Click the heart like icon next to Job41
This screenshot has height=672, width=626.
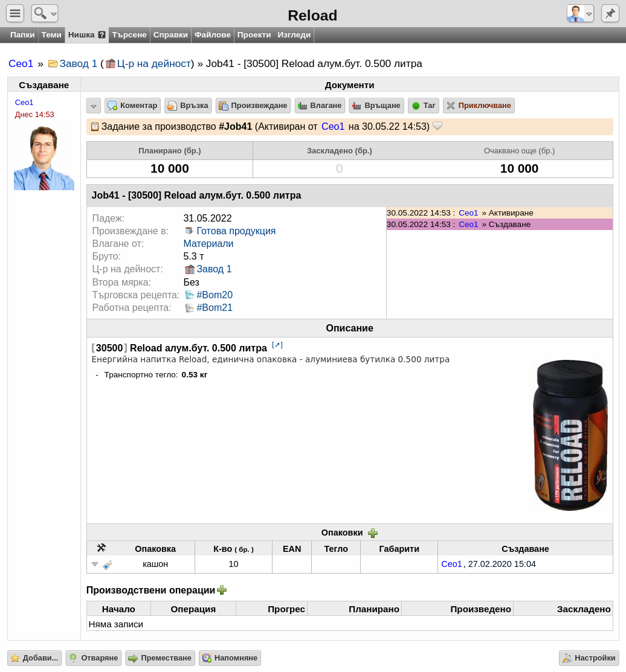tap(437, 126)
